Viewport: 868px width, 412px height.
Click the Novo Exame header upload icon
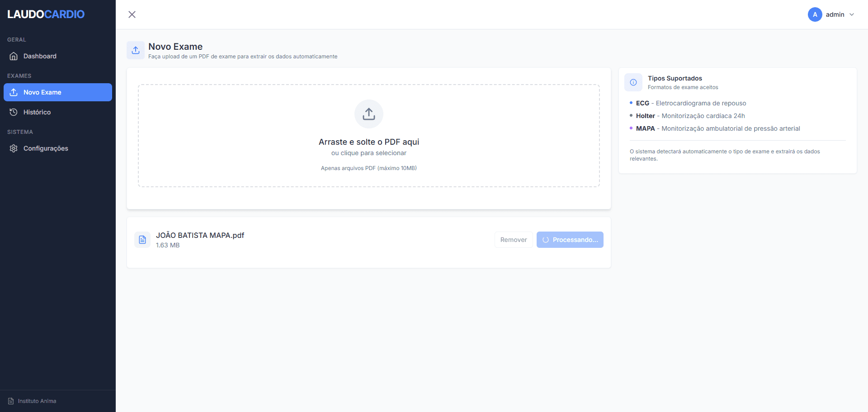tap(136, 50)
